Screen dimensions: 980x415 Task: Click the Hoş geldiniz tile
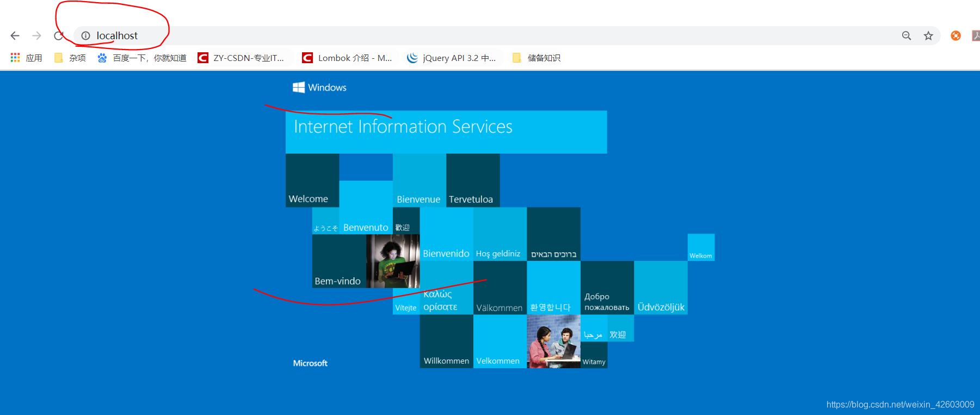coord(500,234)
